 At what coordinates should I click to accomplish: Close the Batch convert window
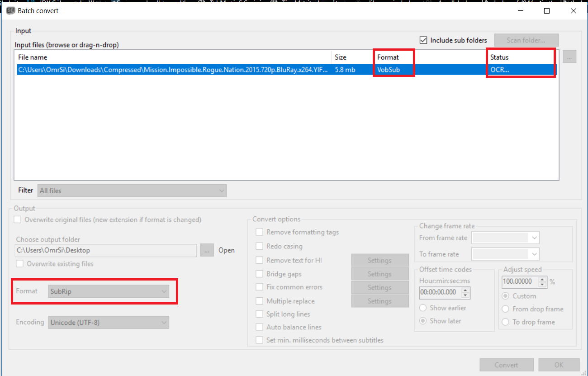click(x=574, y=11)
